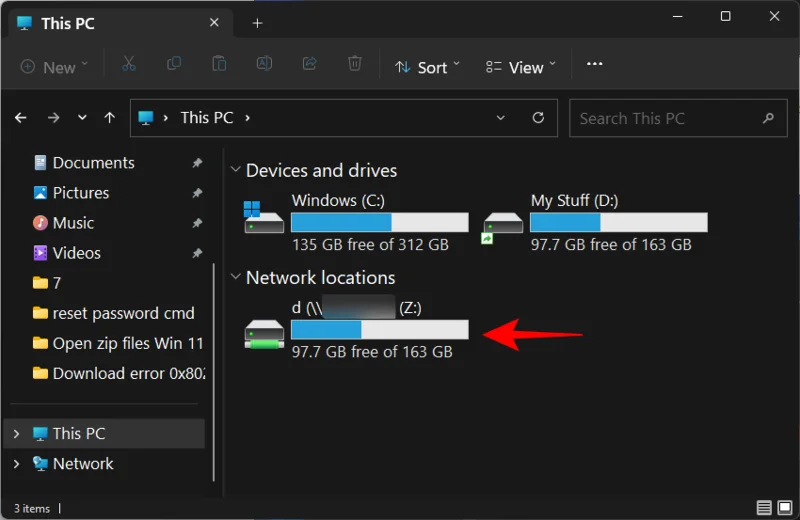
Task: Click the PC icon in address bar
Action: [145, 118]
